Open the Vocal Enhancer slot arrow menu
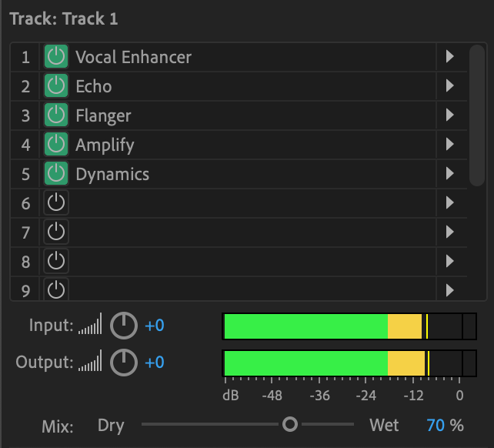Image resolution: width=494 pixels, height=448 pixels. tap(450, 57)
